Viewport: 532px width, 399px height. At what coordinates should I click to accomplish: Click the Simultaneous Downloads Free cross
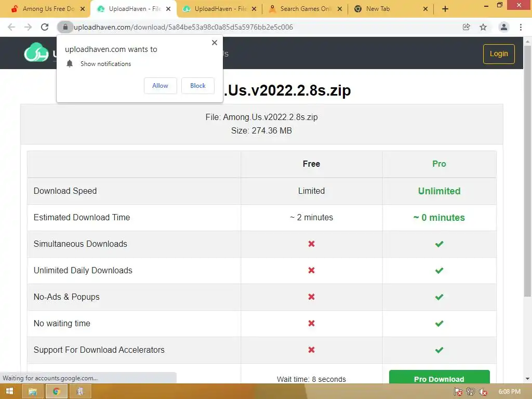pyautogui.click(x=312, y=244)
